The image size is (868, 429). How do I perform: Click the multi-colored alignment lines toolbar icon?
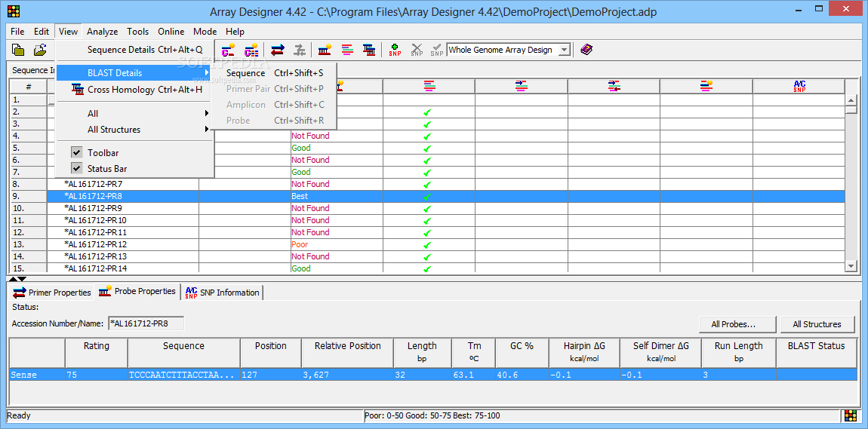tap(347, 50)
